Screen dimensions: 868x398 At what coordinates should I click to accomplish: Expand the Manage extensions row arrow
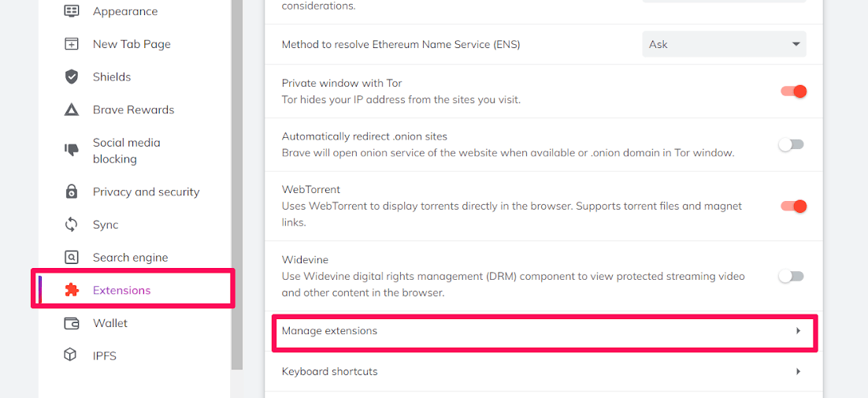798,331
